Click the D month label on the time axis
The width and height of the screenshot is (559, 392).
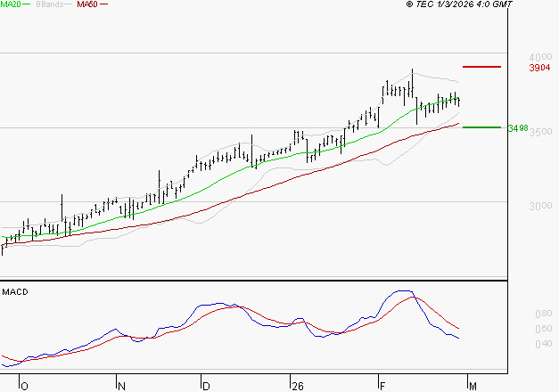coord(206,387)
